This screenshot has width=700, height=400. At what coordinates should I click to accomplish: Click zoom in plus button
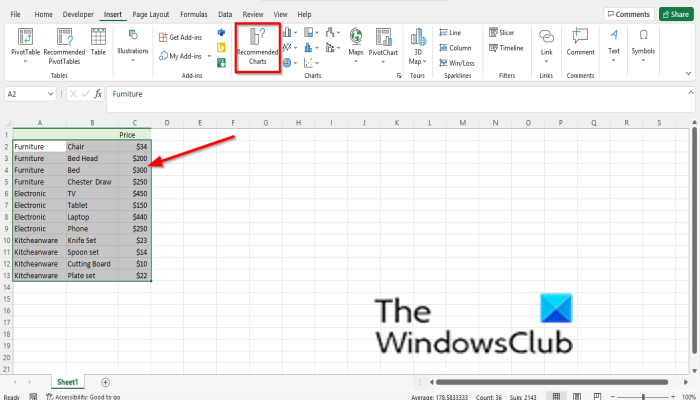[673, 396]
